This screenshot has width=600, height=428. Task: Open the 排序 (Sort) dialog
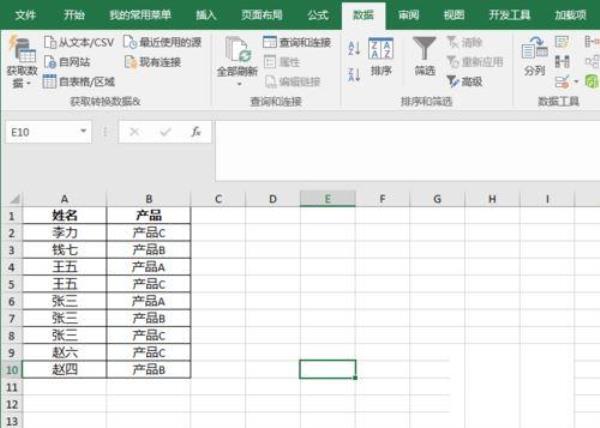pyautogui.click(x=381, y=56)
